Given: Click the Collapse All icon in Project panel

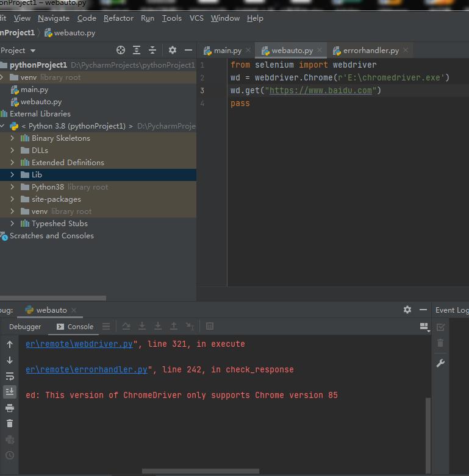Looking at the screenshot, I should pos(152,50).
